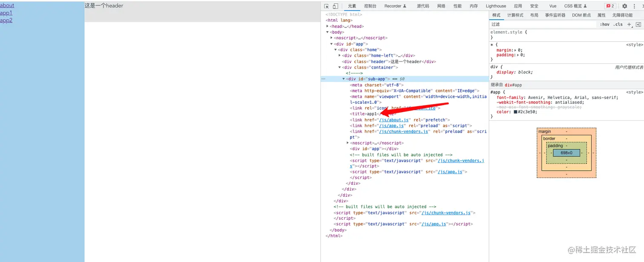Click the #2c3e50 color swatch
The height and width of the screenshot is (262, 644).
point(515,112)
